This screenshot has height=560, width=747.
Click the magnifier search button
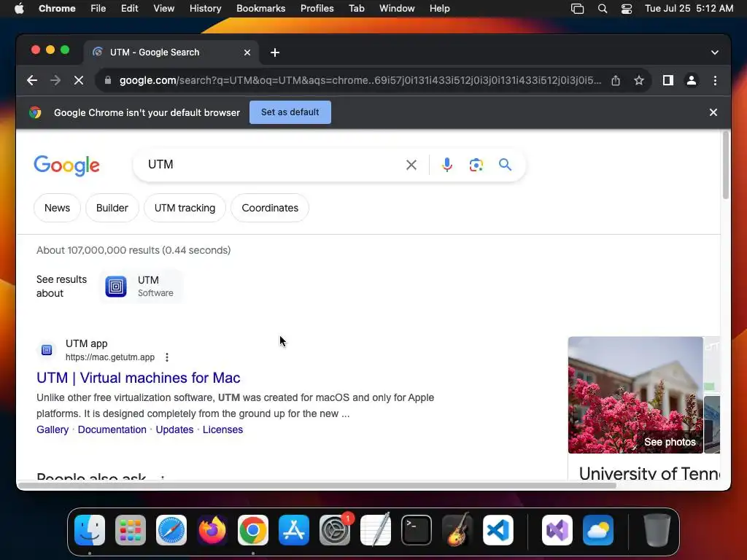505,165
